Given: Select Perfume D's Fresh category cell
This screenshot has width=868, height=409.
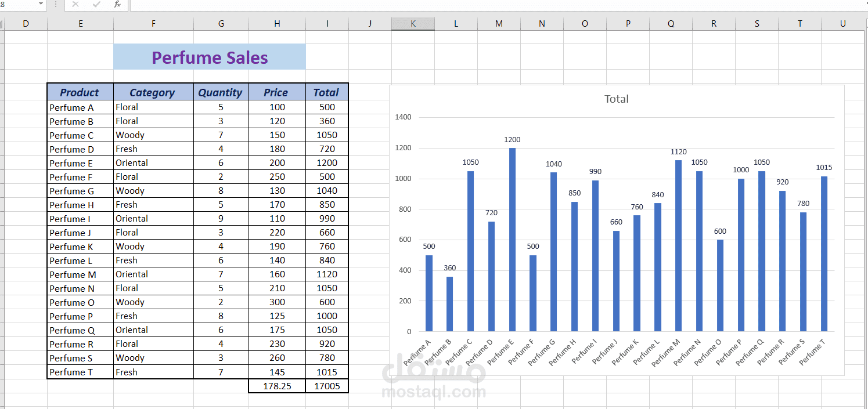Looking at the screenshot, I should (x=153, y=149).
